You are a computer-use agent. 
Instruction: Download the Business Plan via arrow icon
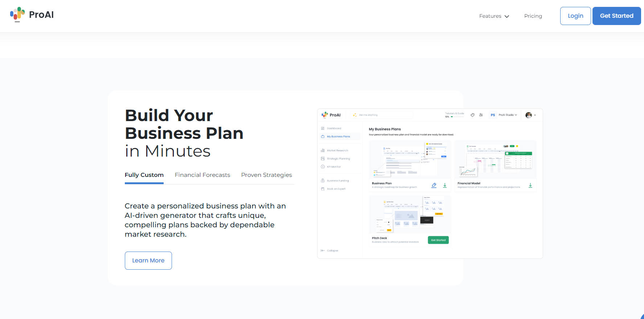445,185
